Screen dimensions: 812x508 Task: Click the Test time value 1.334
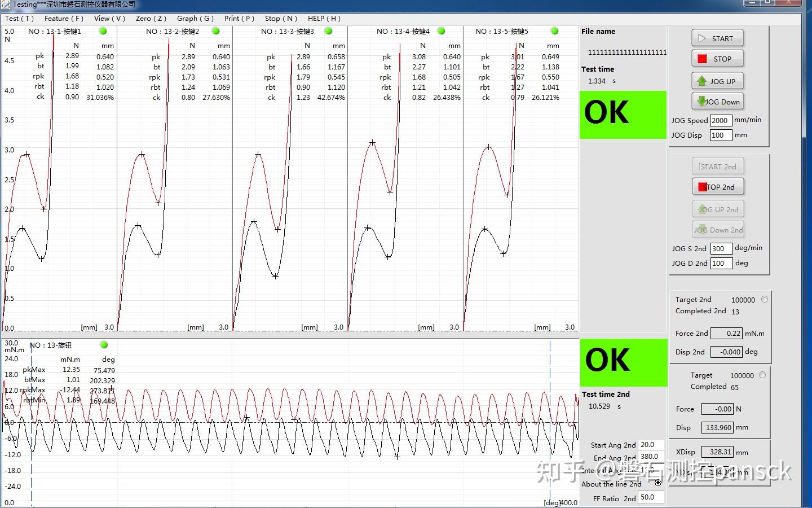coord(597,81)
